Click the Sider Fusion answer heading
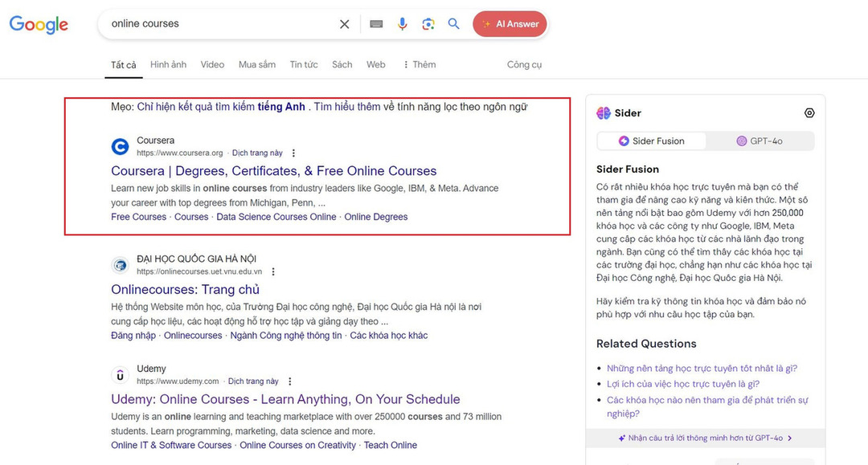 tap(628, 169)
